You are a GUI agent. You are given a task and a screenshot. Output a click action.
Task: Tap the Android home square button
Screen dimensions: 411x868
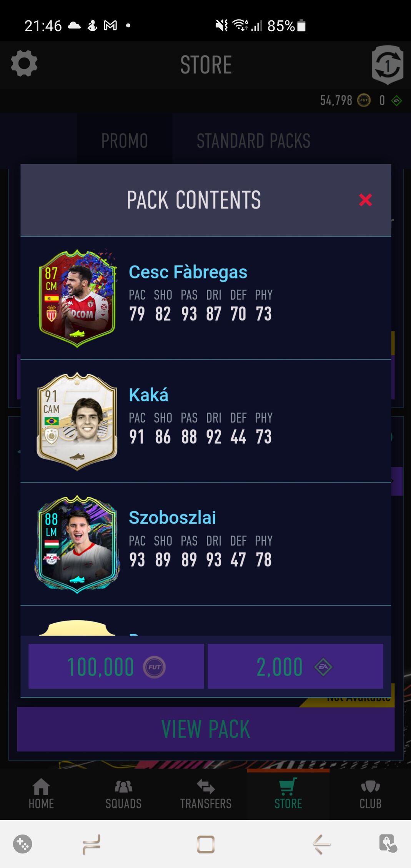pos(206,844)
